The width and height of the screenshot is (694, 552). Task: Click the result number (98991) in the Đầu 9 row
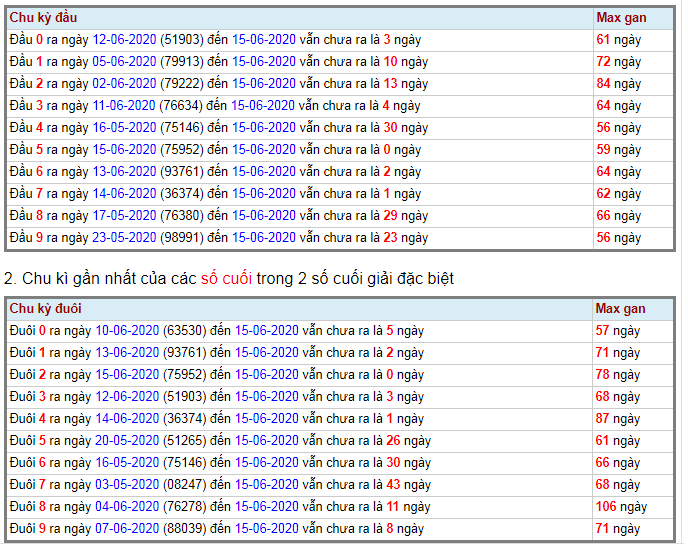[184, 238]
